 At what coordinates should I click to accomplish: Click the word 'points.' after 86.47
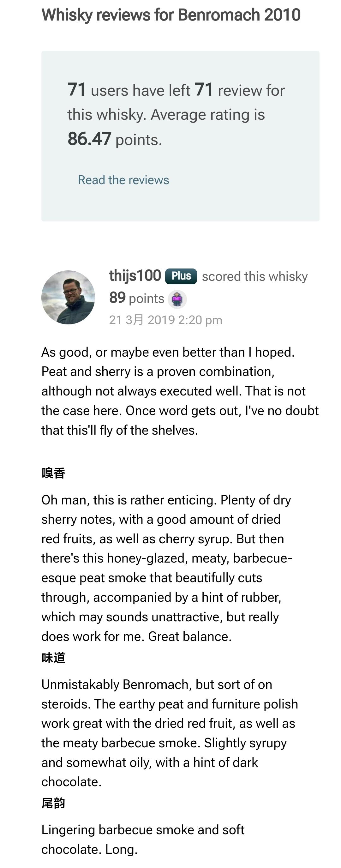click(139, 140)
